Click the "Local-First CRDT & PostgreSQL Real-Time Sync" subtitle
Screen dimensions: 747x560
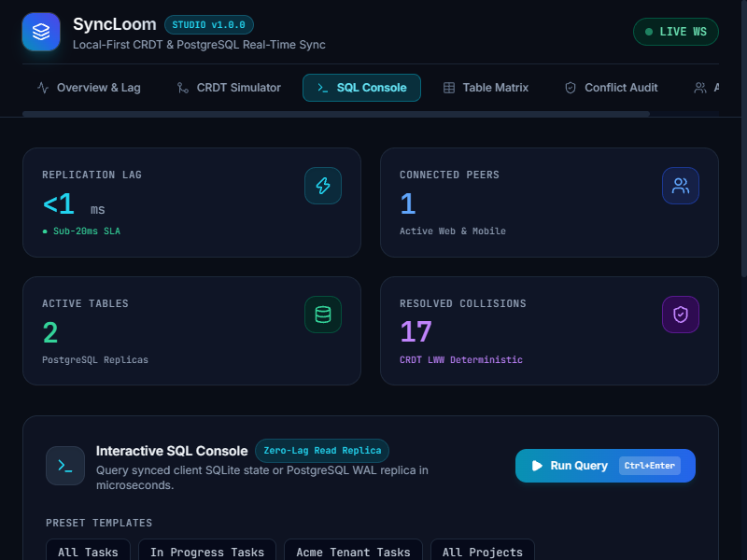[199, 45]
